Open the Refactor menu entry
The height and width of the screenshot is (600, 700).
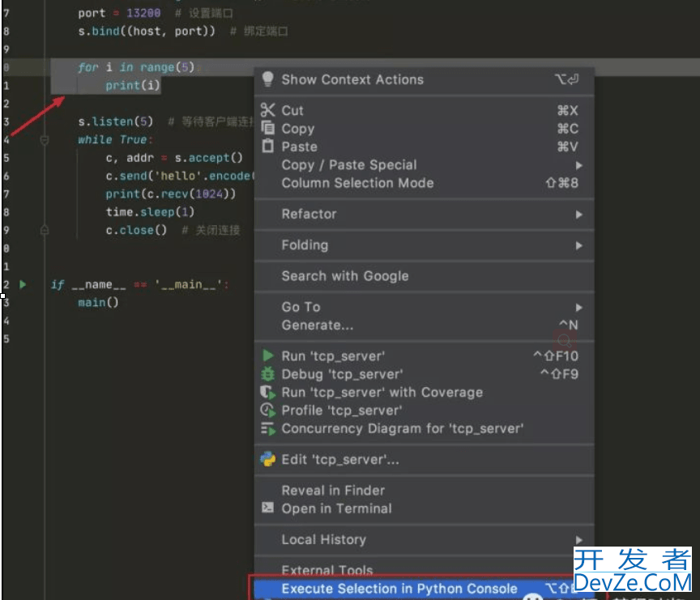point(424,214)
